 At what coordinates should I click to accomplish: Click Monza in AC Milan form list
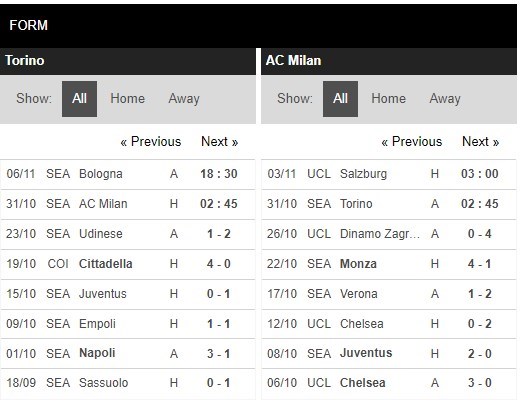pyautogui.click(x=358, y=264)
